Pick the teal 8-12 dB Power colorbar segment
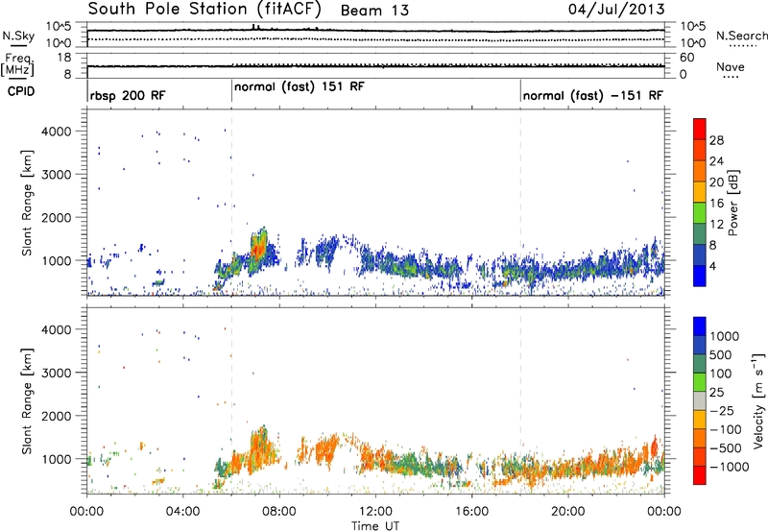This screenshot has height=532, width=768. click(x=700, y=233)
